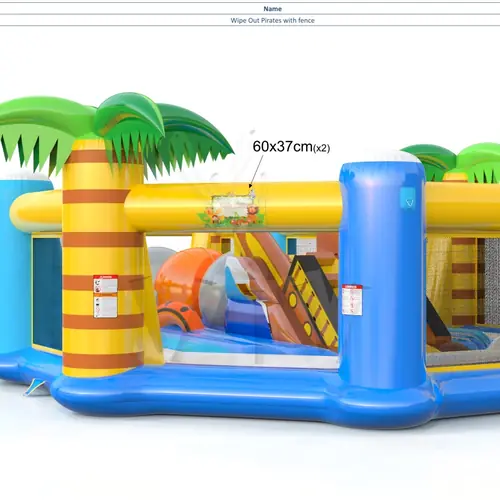Open the inflatable playground product image
This screenshot has height=500, width=500.
point(250,260)
